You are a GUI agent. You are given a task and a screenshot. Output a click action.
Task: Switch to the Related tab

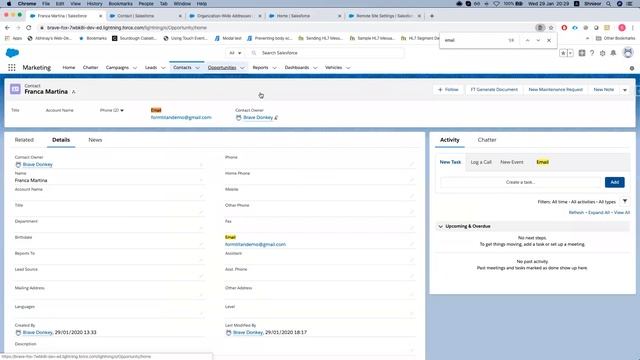click(x=24, y=140)
